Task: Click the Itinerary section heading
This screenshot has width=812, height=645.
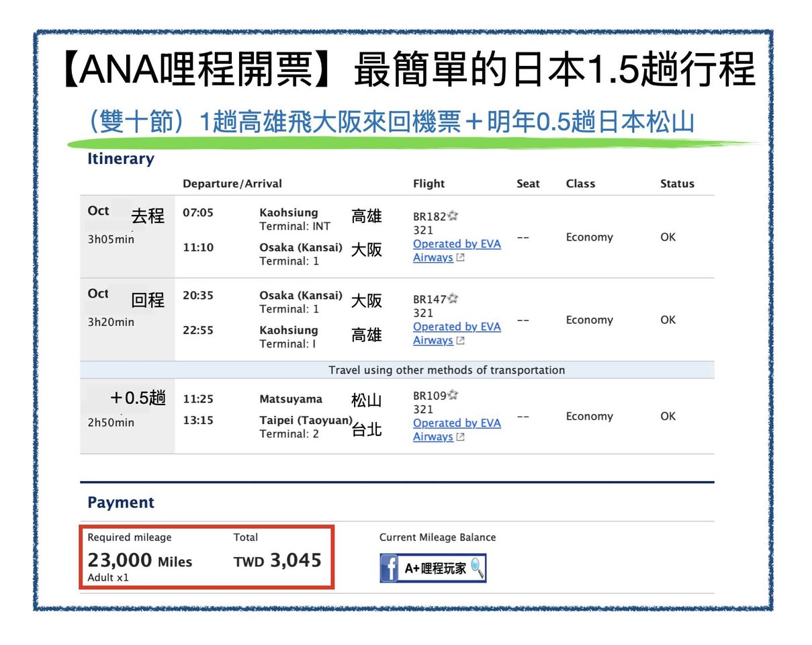Action: (x=120, y=159)
